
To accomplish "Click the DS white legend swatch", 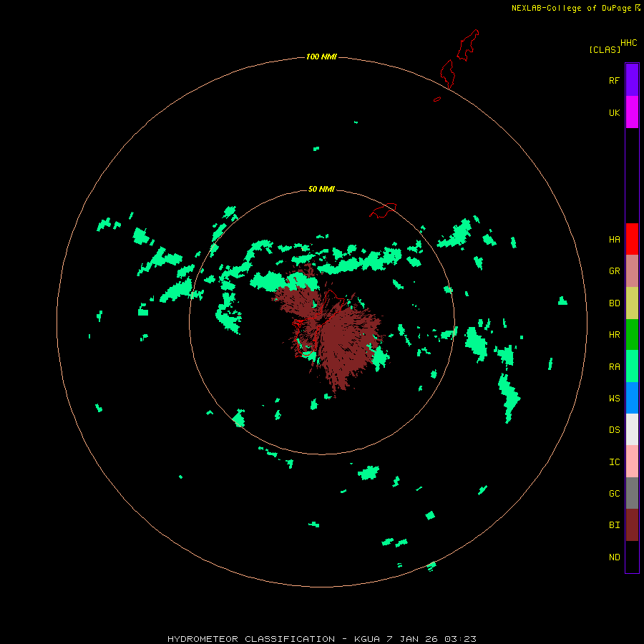I will pyautogui.click(x=632, y=429).
